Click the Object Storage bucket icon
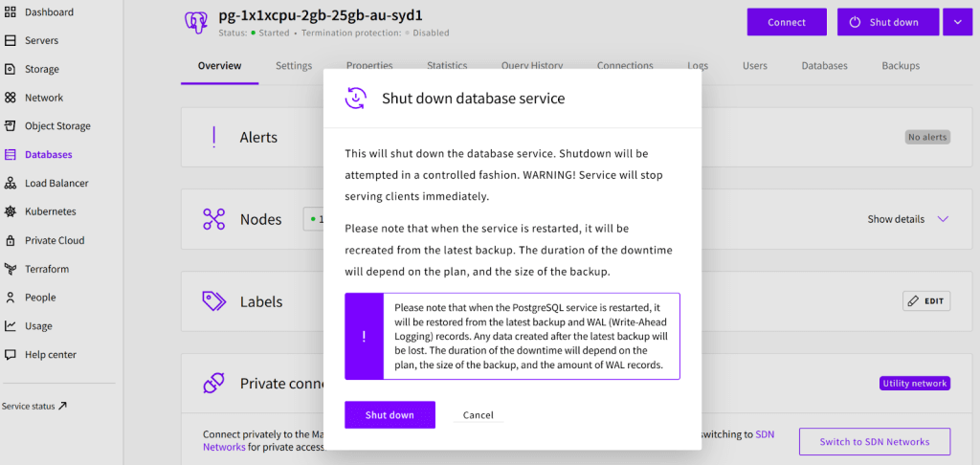 tap(10, 126)
